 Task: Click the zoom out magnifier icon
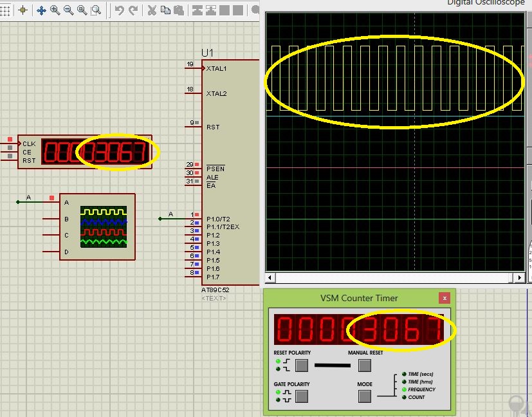coord(69,10)
